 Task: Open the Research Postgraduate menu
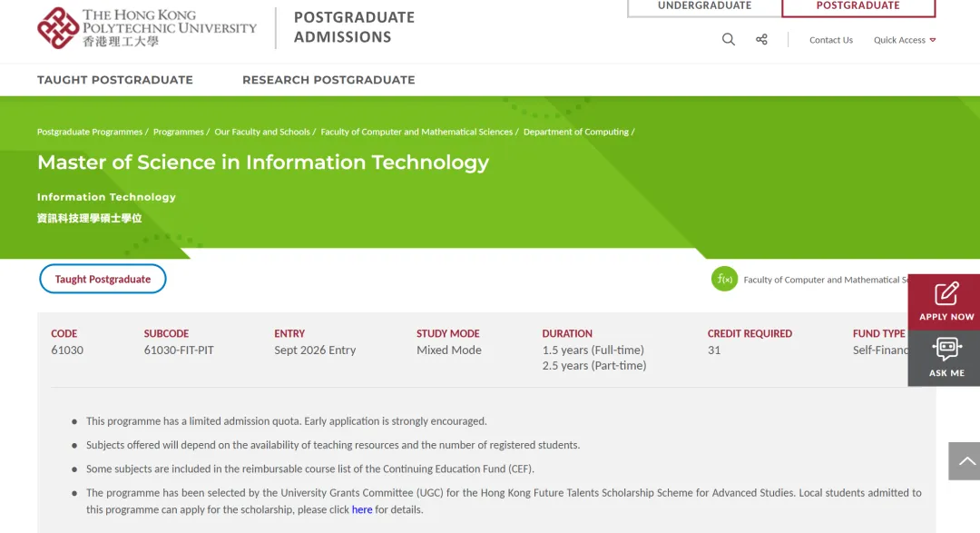click(x=328, y=80)
